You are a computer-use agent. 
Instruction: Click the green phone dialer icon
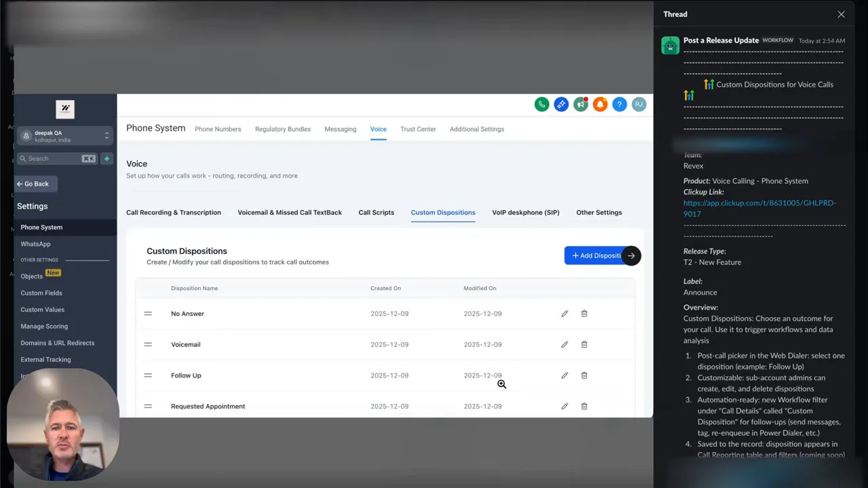pos(541,104)
